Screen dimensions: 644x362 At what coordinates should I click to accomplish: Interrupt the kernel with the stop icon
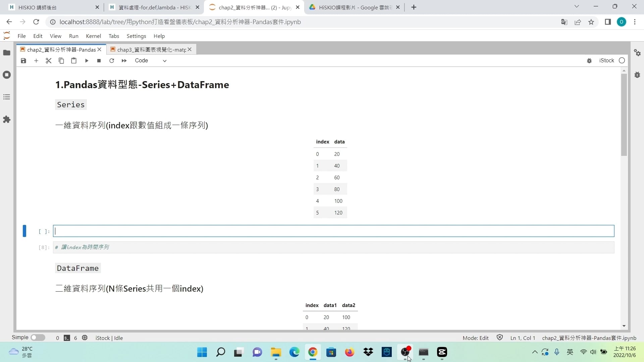coord(99,61)
